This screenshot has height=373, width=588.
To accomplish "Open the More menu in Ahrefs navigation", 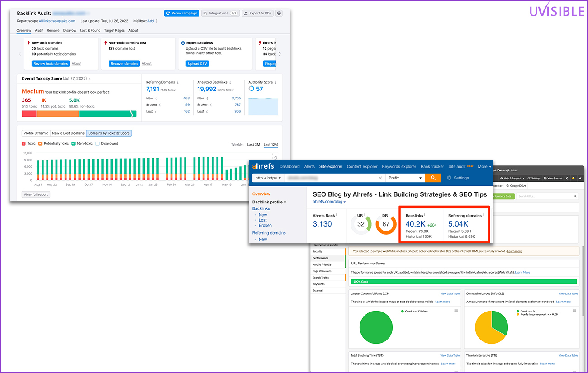I will 484,166.
